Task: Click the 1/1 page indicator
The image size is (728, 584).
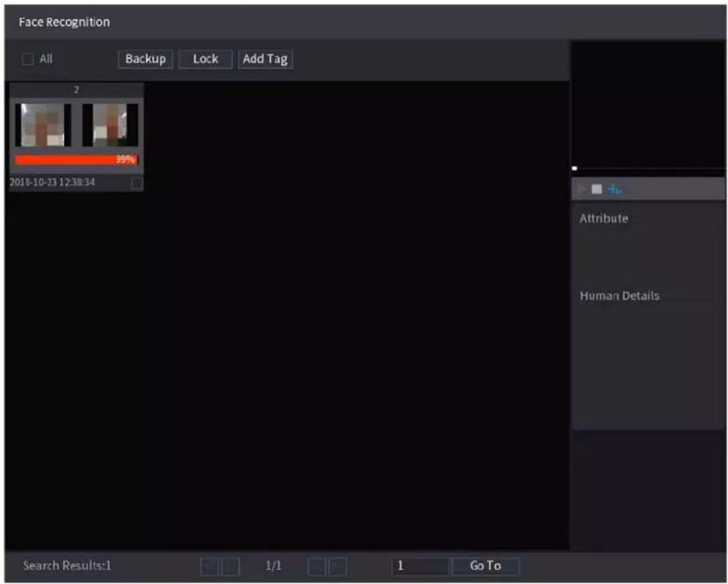Action: click(x=274, y=566)
